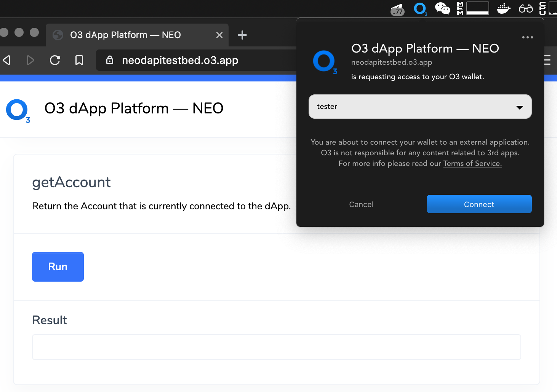This screenshot has width=557, height=392.
Task: Run the getAccount method
Action: (x=58, y=267)
